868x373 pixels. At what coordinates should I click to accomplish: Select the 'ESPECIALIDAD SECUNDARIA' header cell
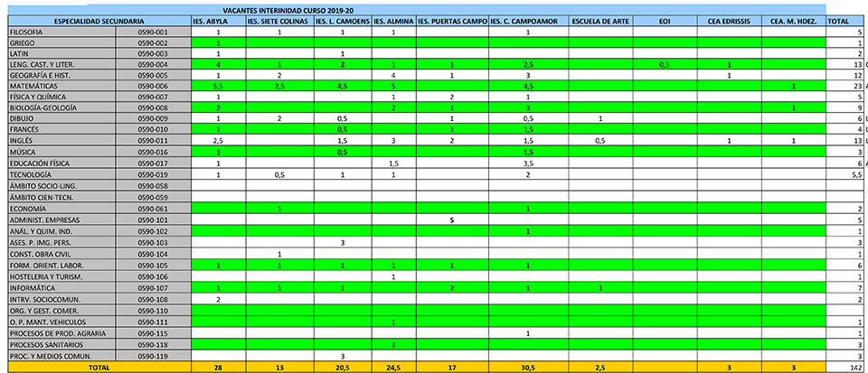tap(99, 22)
